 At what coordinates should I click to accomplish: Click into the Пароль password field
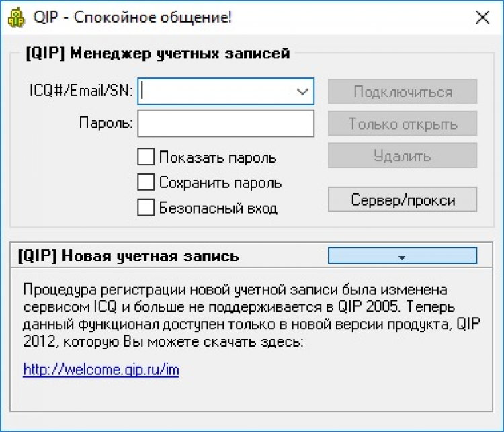click(226, 124)
